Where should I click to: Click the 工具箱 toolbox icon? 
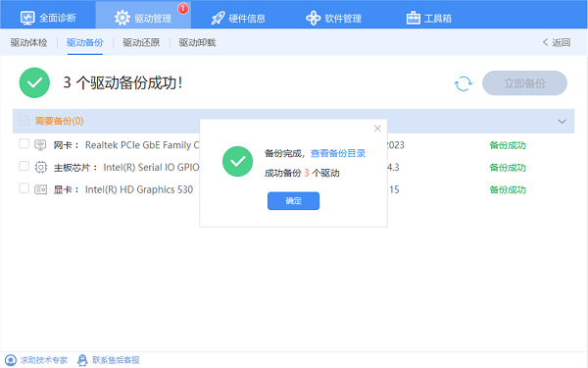click(x=413, y=18)
